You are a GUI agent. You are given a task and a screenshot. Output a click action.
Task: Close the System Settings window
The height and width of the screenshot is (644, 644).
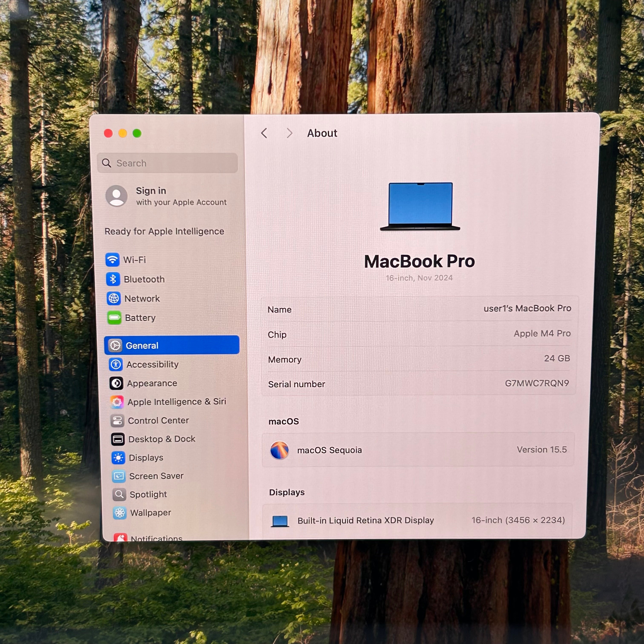click(x=108, y=133)
